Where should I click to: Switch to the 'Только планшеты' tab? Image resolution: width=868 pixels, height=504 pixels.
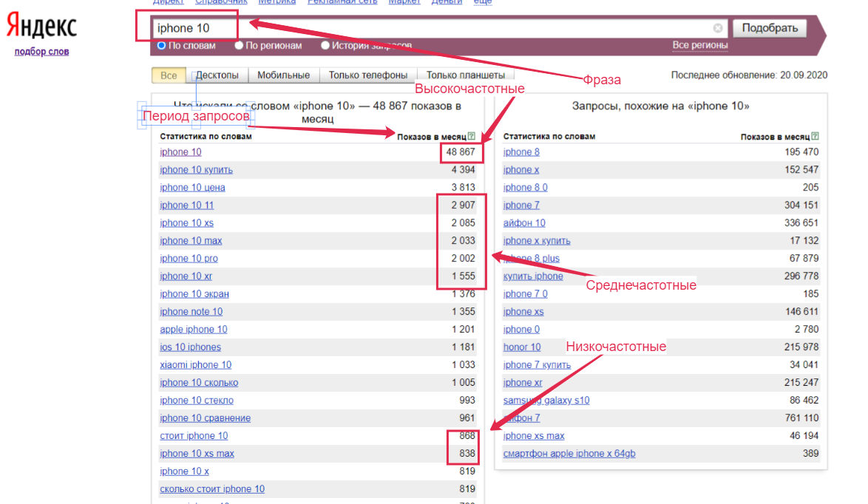[466, 75]
